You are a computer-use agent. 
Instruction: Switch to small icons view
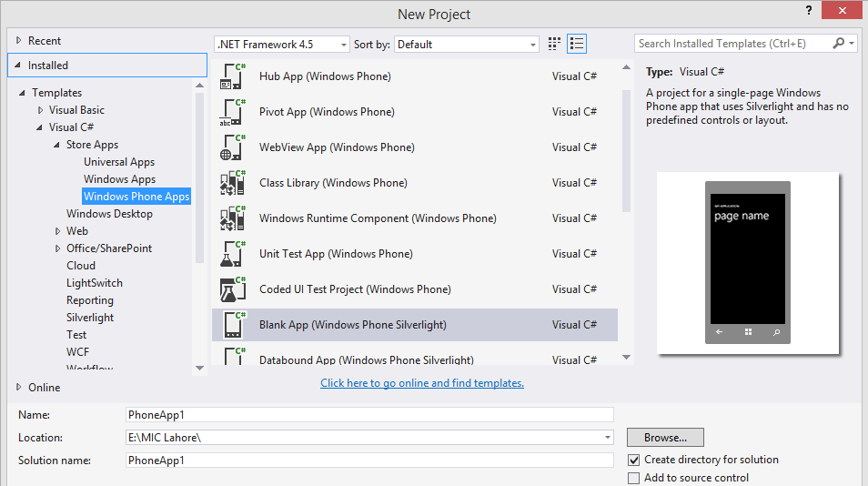click(x=555, y=44)
